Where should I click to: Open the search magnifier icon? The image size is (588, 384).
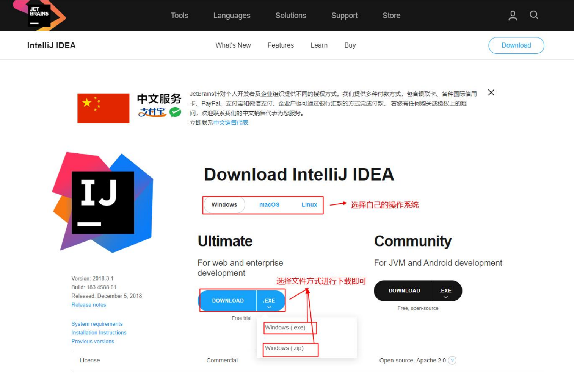click(x=534, y=15)
